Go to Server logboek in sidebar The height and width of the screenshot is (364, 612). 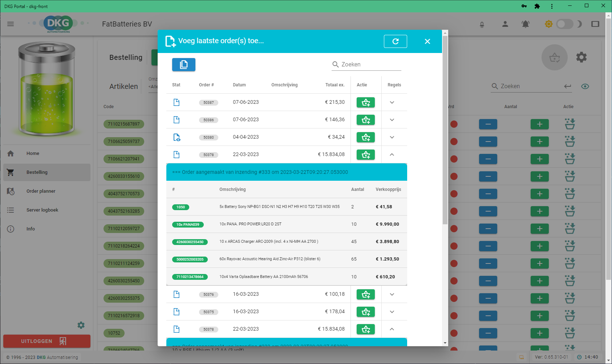click(x=42, y=210)
